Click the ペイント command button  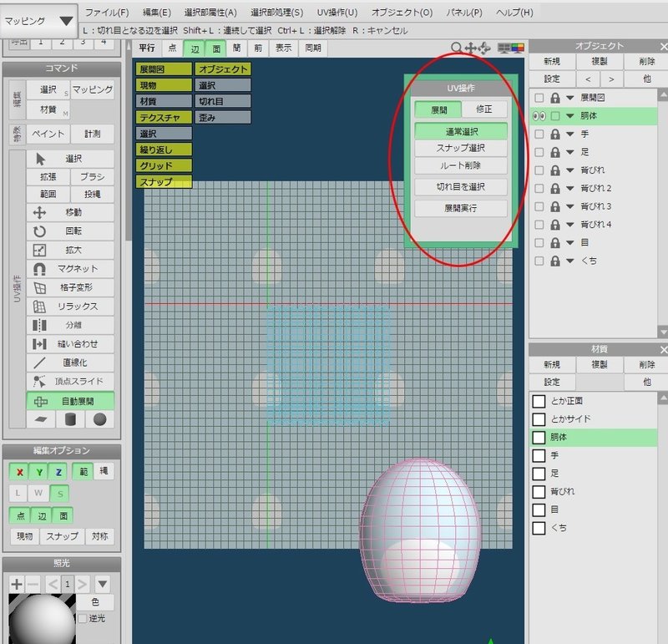(x=48, y=134)
